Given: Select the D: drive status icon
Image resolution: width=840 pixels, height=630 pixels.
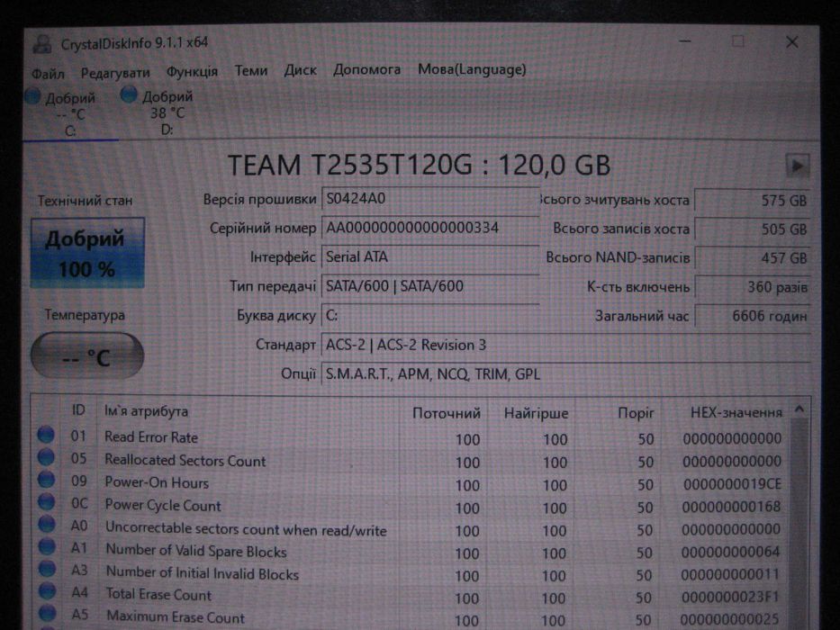Looking at the screenshot, I should click(129, 94).
